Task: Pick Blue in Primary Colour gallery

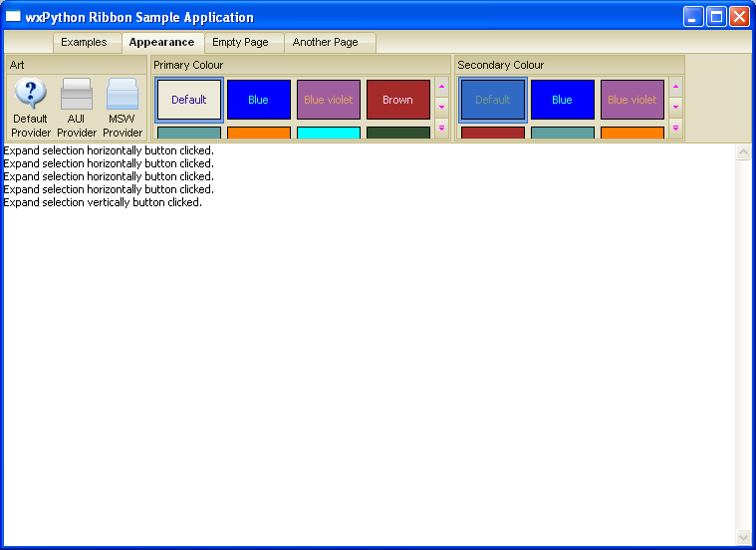Action: (259, 100)
